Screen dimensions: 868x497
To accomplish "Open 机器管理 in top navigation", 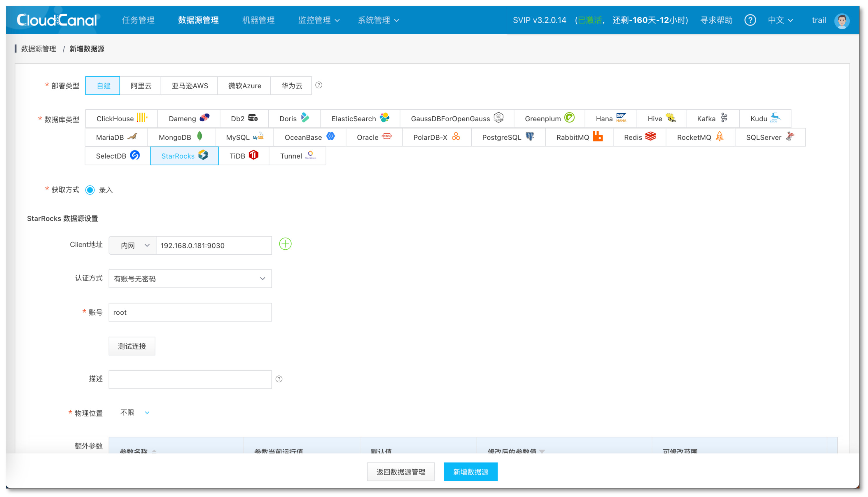I will pyautogui.click(x=258, y=20).
